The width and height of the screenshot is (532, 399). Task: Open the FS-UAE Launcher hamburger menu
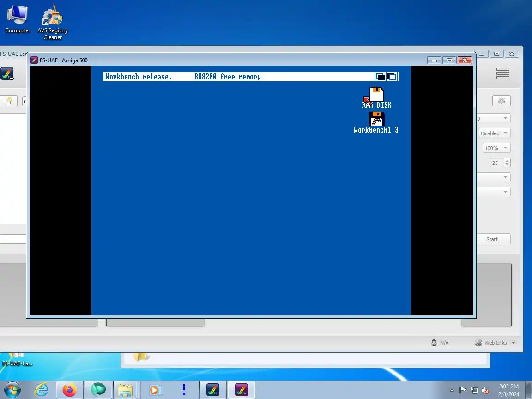[x=502, y=73]
